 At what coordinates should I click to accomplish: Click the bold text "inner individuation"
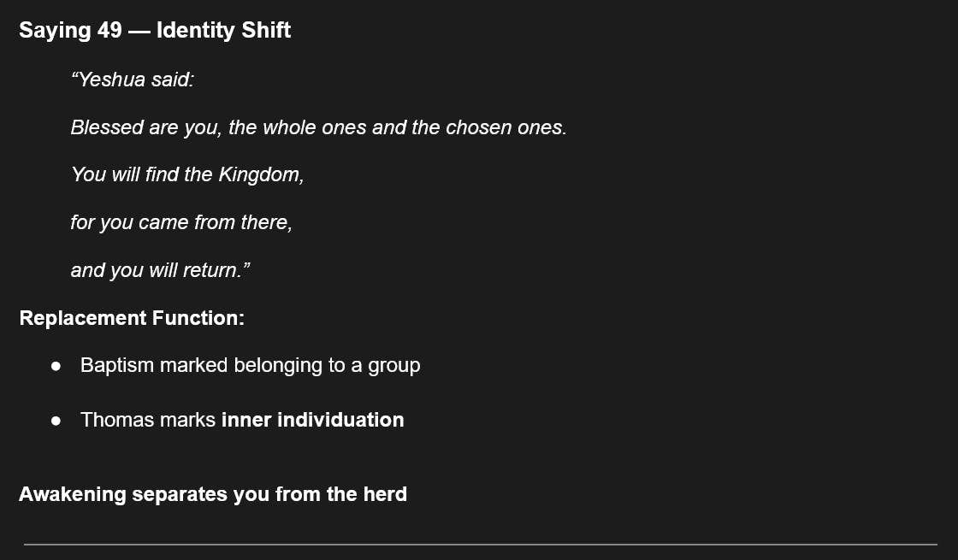coord(312,421)
